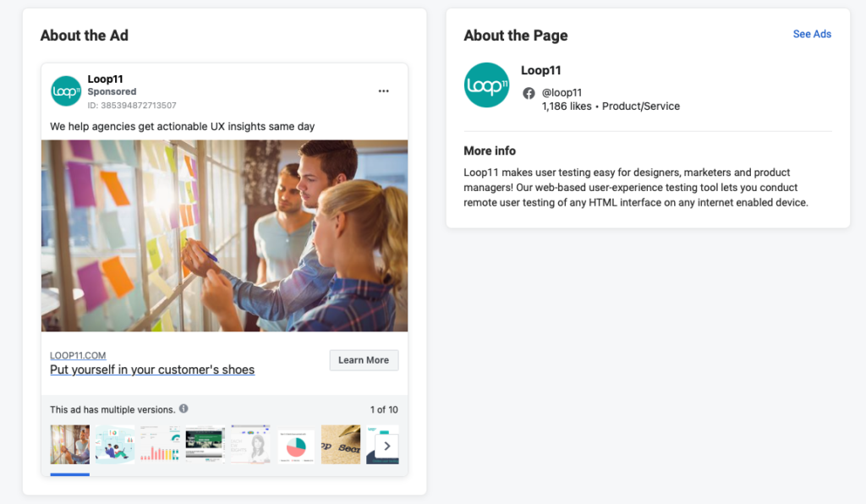Click the @loop11 page handle
Image resolution: width=866 pixels, height=504 pixels.
click(562, 93)
